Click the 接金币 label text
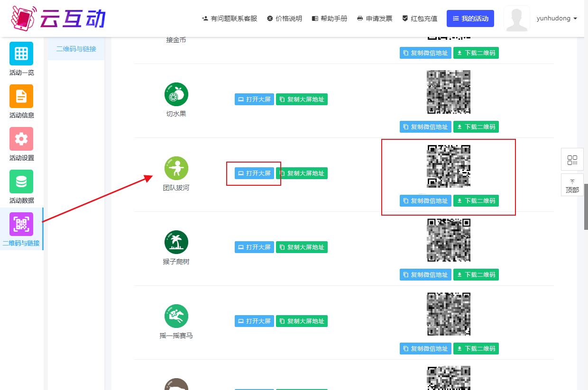588x390 pixels. [x=176, y=40]
